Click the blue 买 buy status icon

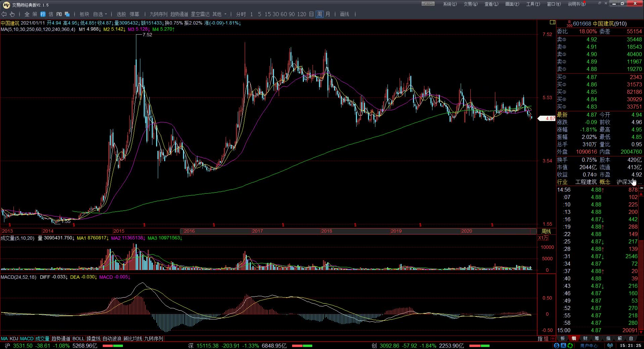563,346
